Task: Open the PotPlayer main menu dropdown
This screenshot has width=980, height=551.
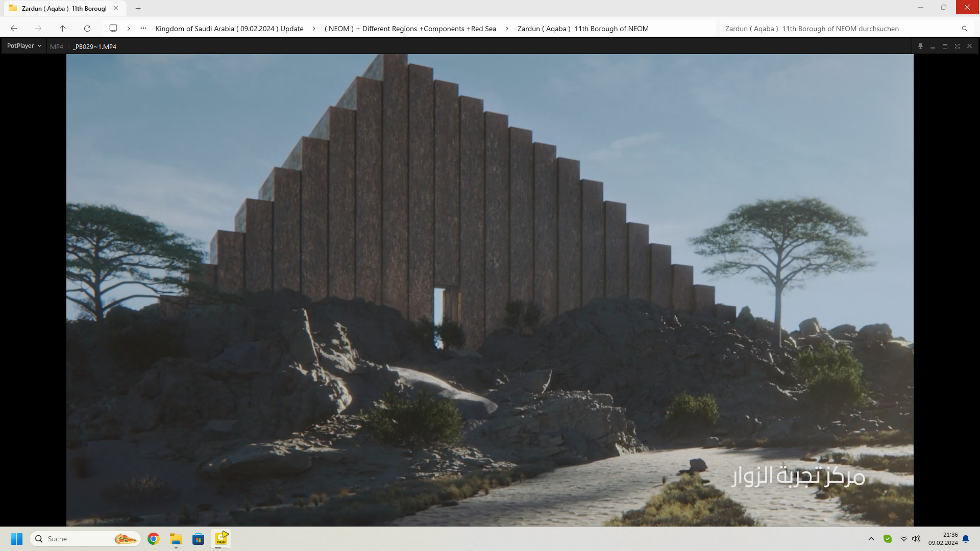Action: pyautogui.click(x=24, y=46)
